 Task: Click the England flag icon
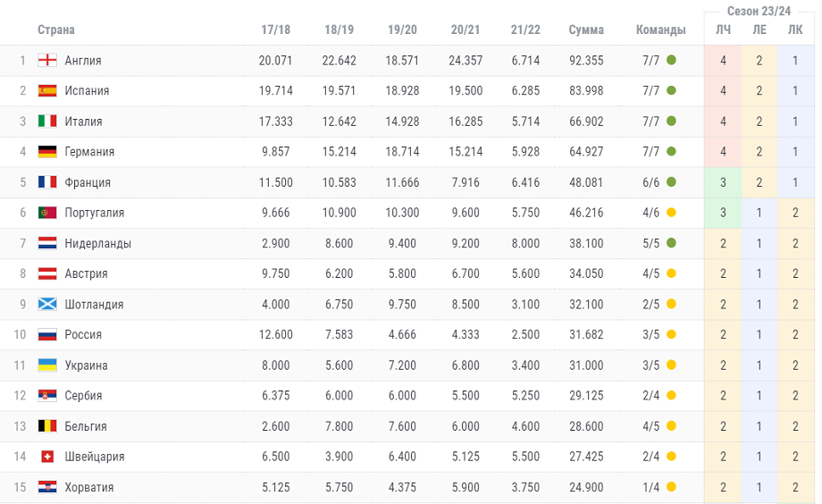(x=47, y=61)
